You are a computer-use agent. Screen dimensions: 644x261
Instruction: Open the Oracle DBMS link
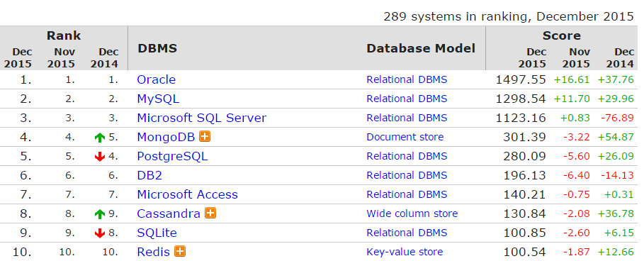156,79
